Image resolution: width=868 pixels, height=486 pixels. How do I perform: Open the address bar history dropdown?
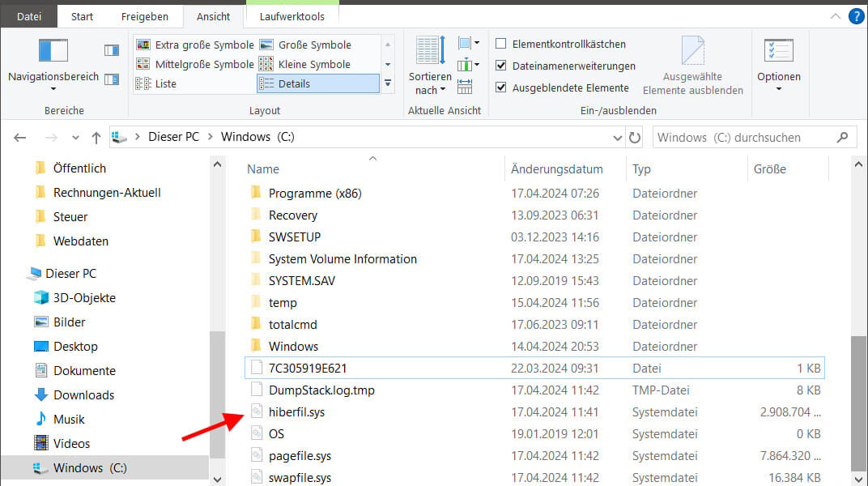click(x=617, y=138)
